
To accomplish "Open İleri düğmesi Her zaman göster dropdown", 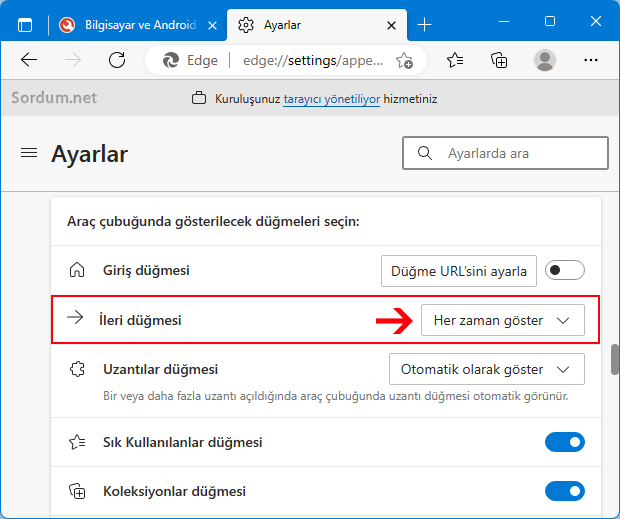I will pos(503,320).
